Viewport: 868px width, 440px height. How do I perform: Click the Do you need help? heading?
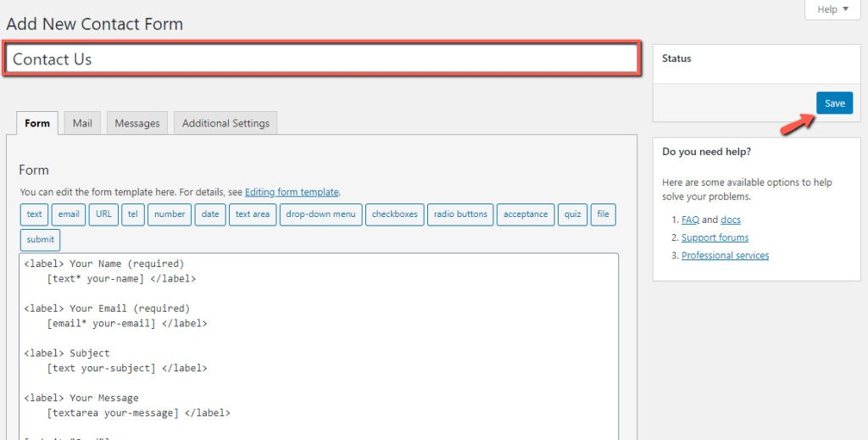(706, 151)
